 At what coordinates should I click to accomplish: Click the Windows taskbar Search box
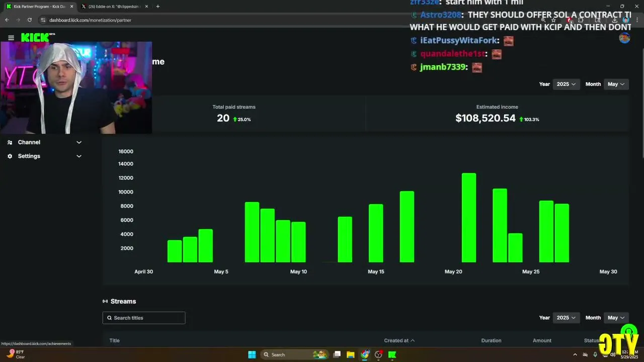tap(295, 354)
